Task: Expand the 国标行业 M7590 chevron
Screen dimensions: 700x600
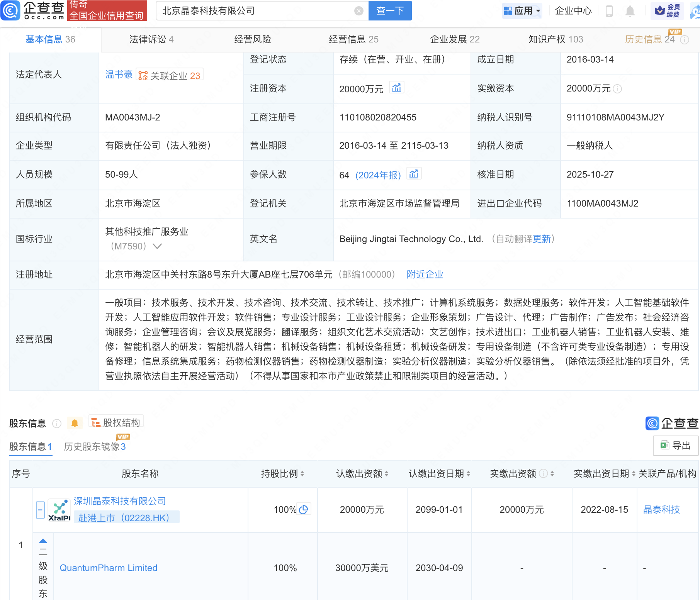Action: (157, 246)
